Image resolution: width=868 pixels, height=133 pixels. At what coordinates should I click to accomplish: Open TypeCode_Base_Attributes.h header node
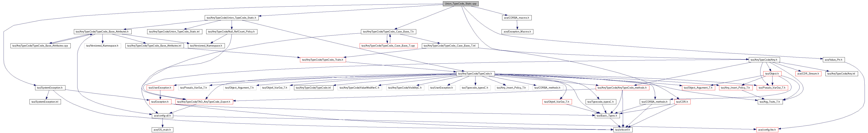102,32
